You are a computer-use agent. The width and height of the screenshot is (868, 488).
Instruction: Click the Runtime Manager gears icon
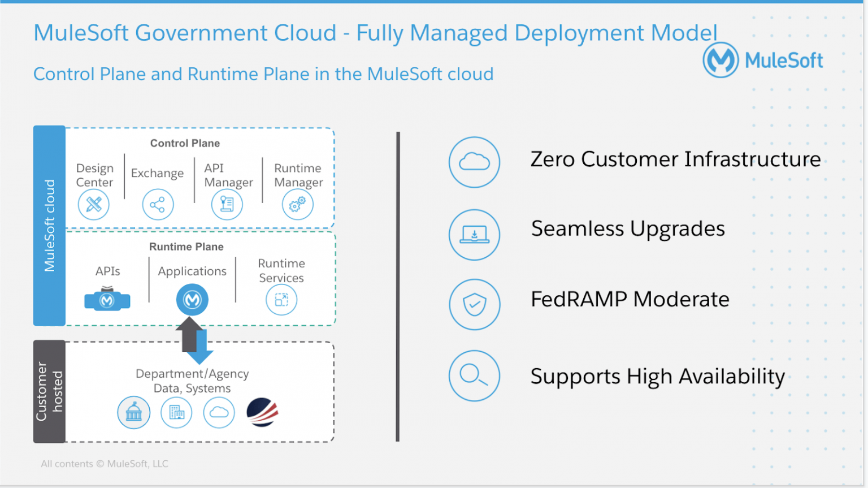tap(298, 205)
